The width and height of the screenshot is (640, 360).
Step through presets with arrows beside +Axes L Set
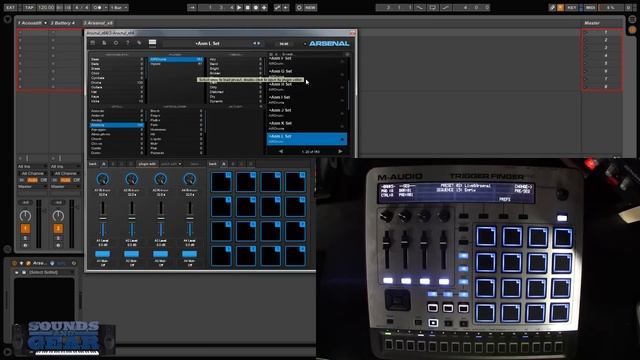coord(256,43)
